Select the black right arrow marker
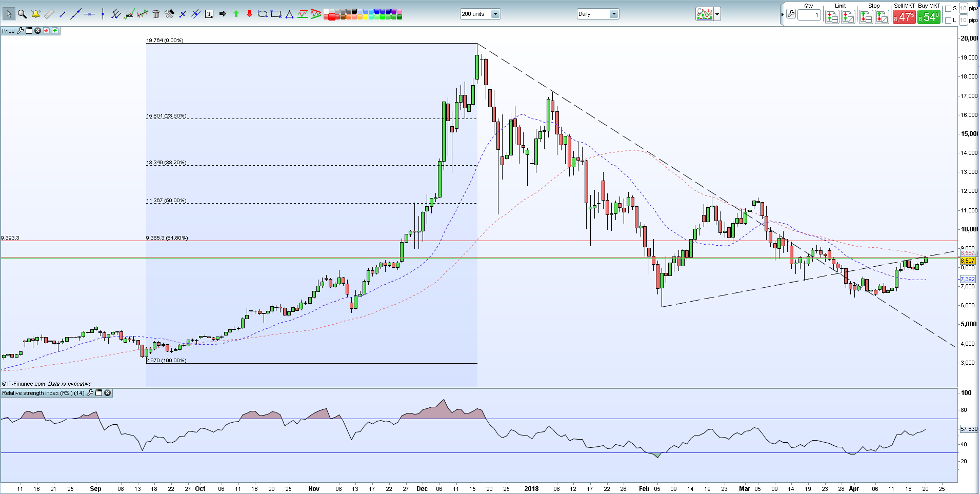 coord(223,14)
